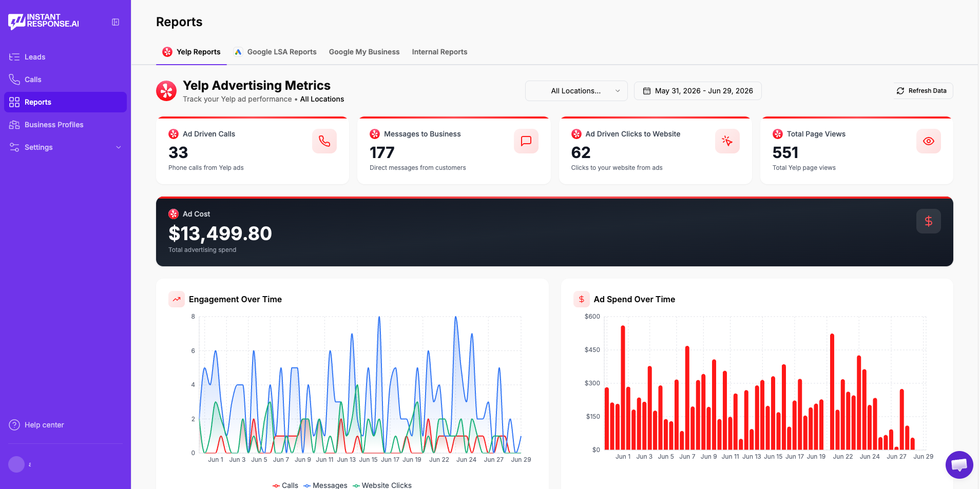
Task: Open Google My Business tab
Action: point(364,52)
